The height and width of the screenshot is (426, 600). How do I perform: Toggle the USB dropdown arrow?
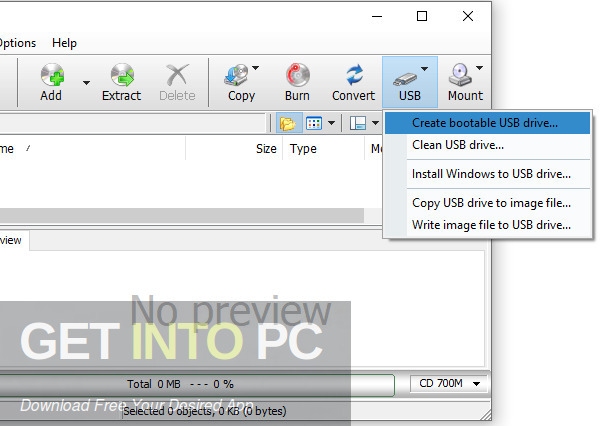tap(424, 69)
